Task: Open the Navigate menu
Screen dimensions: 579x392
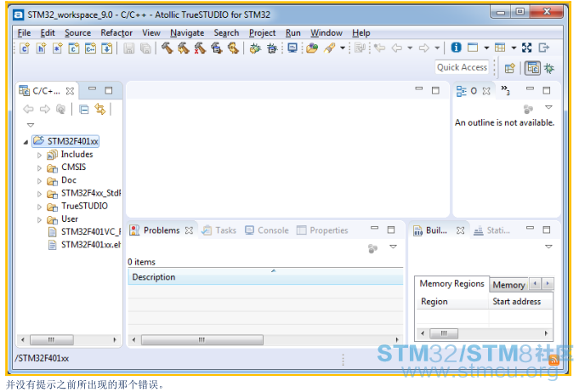Action: [187, 33]
